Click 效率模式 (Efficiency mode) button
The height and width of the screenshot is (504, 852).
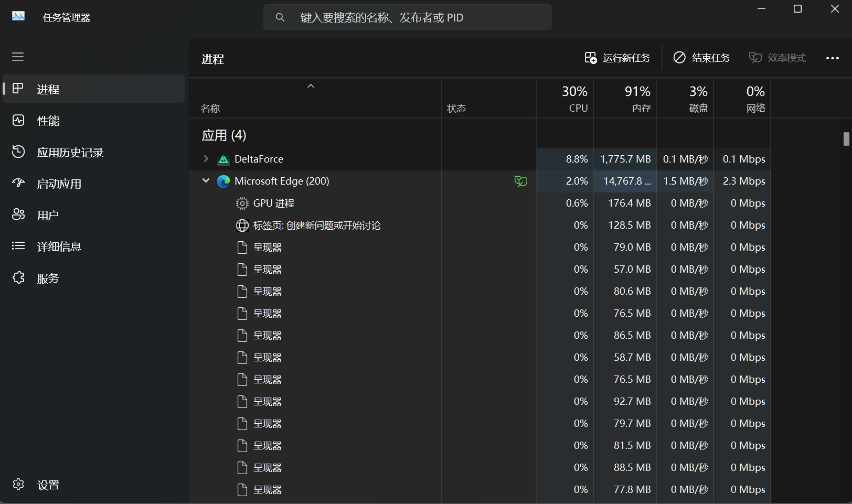778,58
